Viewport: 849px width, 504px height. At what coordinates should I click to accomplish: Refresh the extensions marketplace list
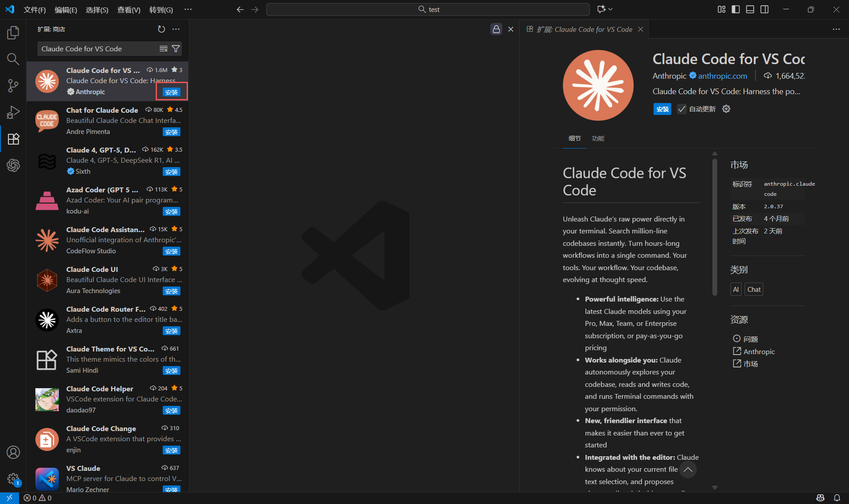[161, 29]
